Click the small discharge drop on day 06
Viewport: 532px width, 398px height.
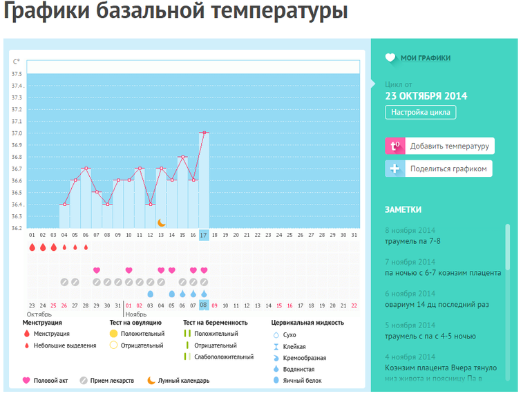click(x=86, y=247)
